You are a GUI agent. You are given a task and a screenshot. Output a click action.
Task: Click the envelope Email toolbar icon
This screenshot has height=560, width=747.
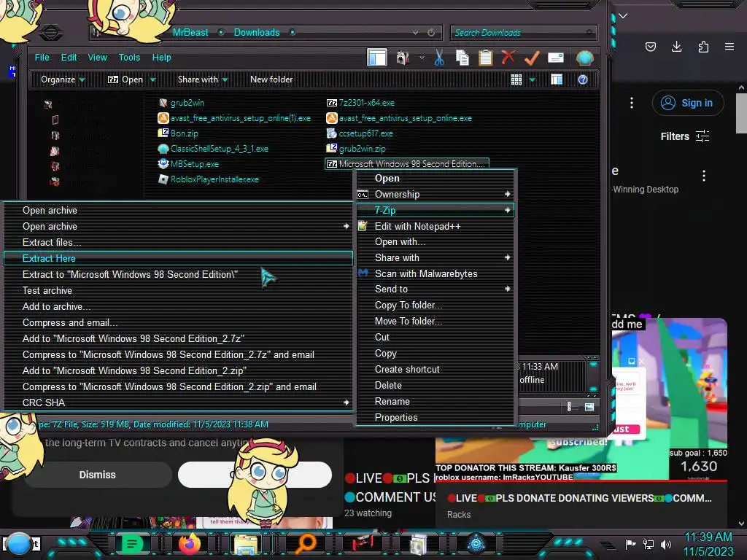pyautogui.click(x=555, y=58)
